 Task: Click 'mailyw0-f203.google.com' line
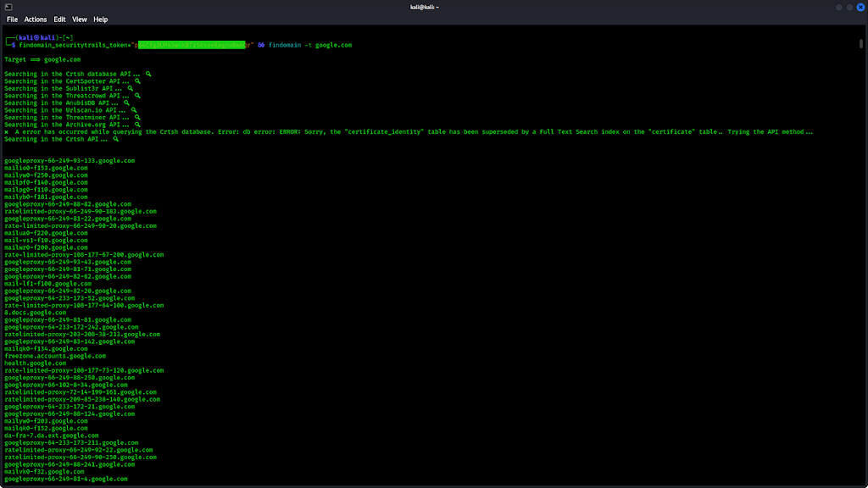pyautogui.click(x=46, y=420)
